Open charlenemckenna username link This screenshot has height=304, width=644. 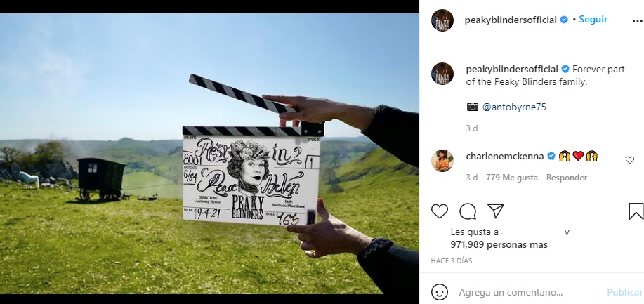[x=505, y=156]
